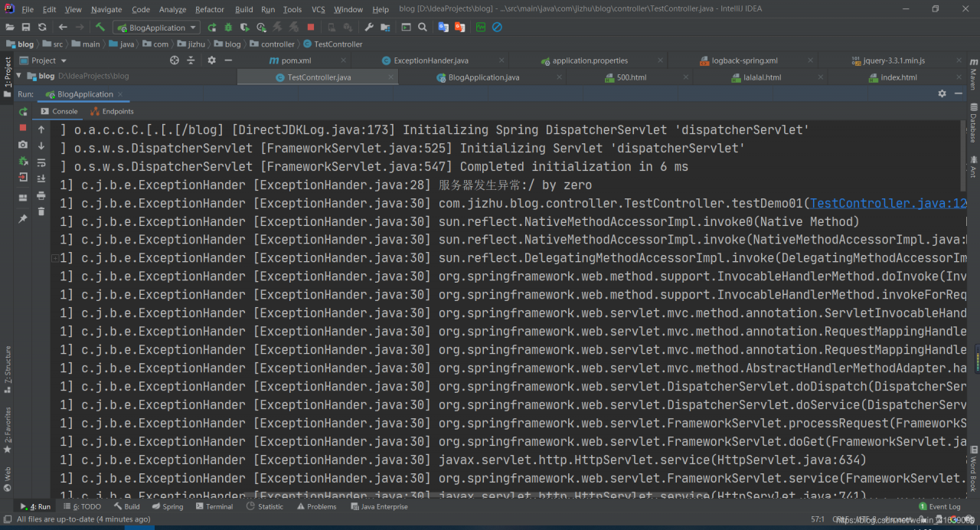Click the locate/scroll-from-source target icon

point(175,61)
